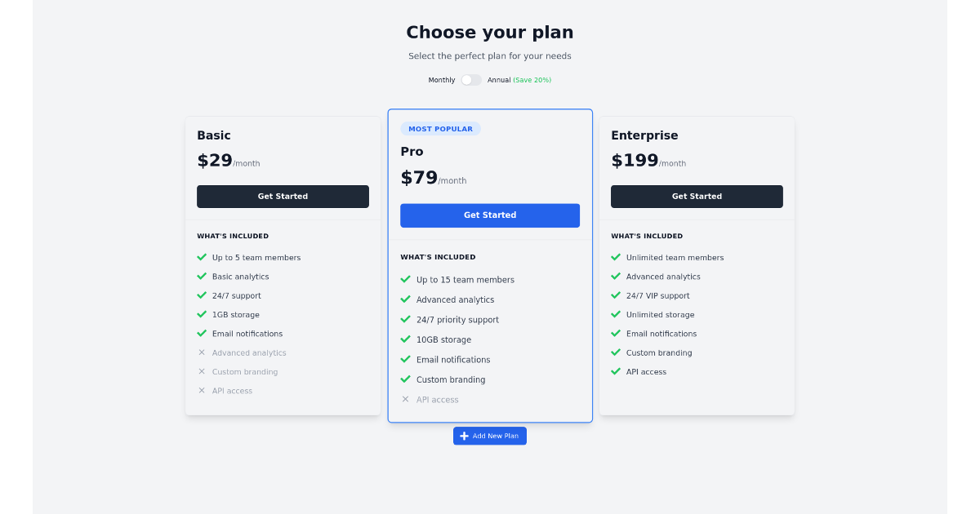Select the checkmark beside '10GB storage' in Pro
The width and height of the screenshot is (980, 514).
(406, 339)
